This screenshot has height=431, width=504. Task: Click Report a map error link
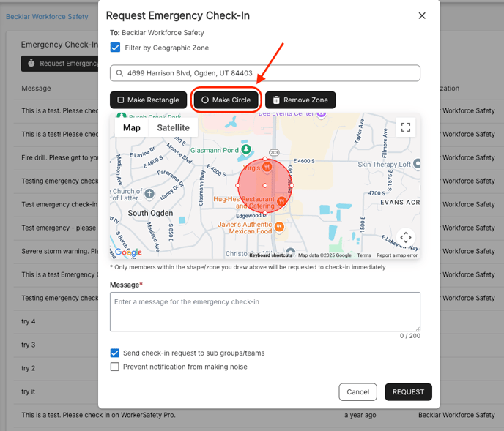tap(397, 255)
